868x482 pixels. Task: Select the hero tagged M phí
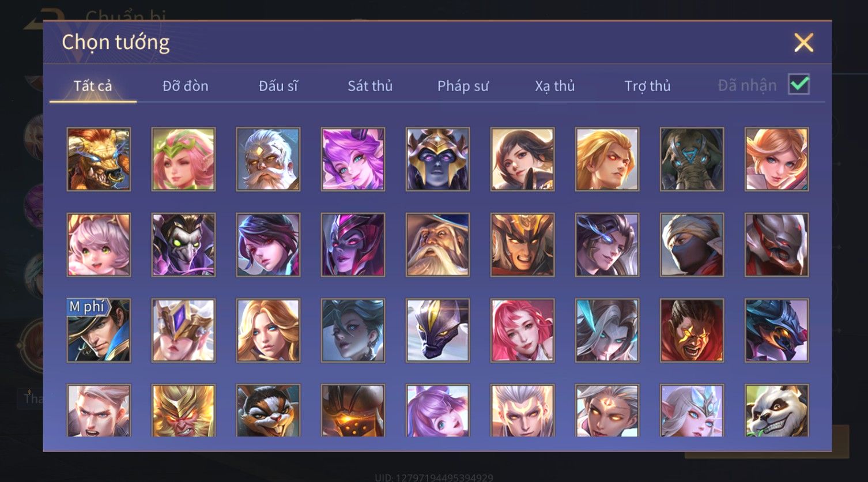[x=99, y=330]
